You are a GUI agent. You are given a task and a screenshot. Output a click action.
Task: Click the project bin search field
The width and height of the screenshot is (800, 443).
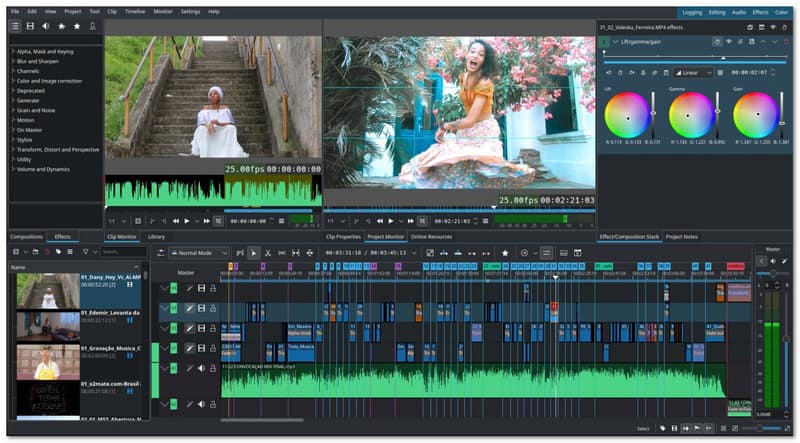[123, 252]
